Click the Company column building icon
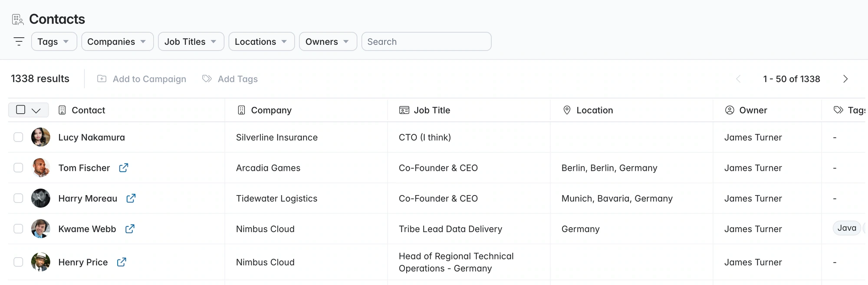This screenshot has height=285, width=868. (x=241, y=110)
